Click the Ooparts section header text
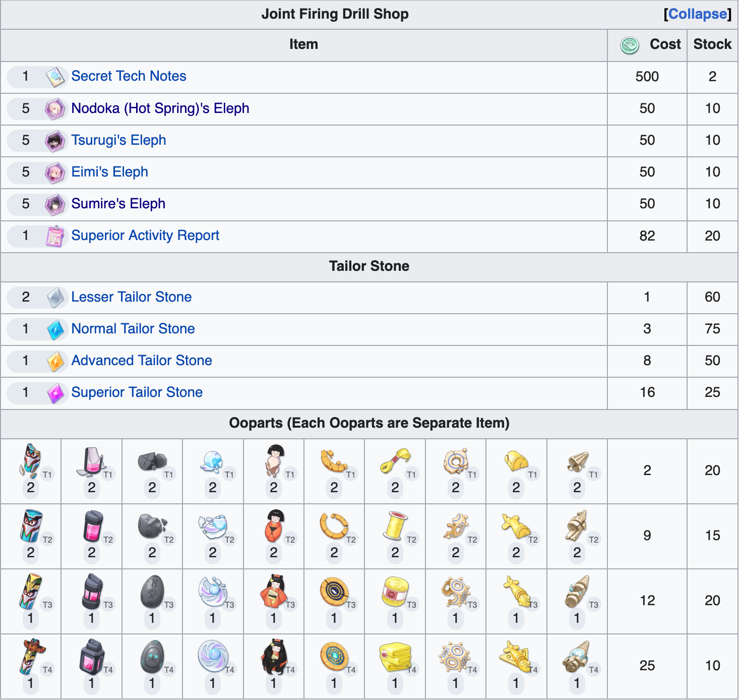This screenshot has height=700, width=739. coord(369,423)
